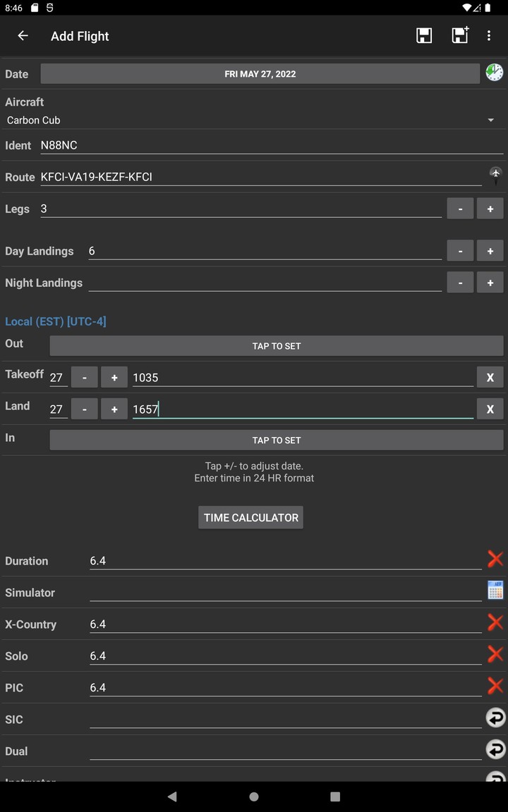Open the Time Calculator
The height and width of the screenshot is (812, 508).
point(251,517)
